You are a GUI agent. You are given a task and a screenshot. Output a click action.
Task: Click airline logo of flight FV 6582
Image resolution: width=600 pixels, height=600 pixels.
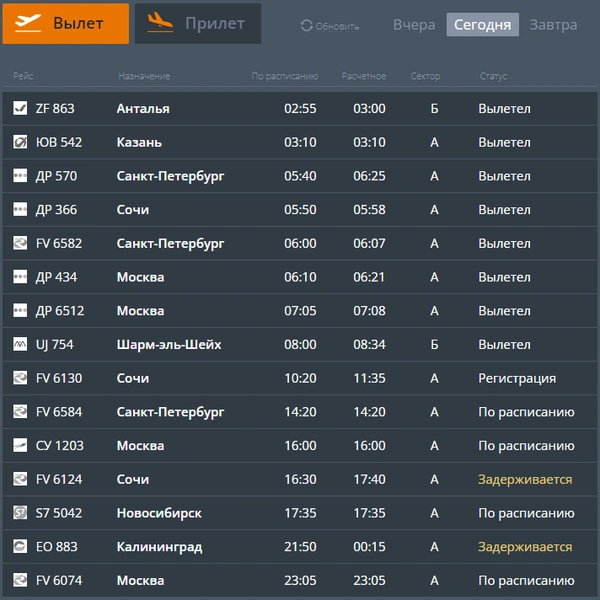tap(20, 243)
